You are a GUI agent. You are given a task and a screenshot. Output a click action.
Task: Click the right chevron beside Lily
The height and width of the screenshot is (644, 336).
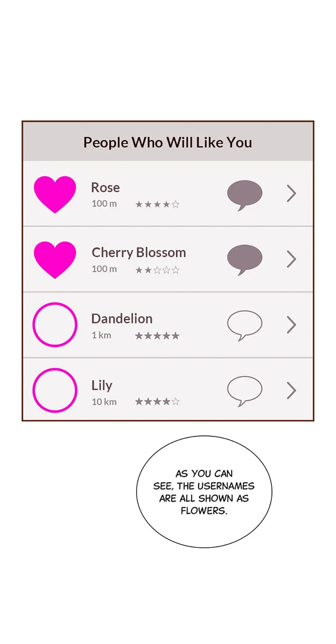291,390
